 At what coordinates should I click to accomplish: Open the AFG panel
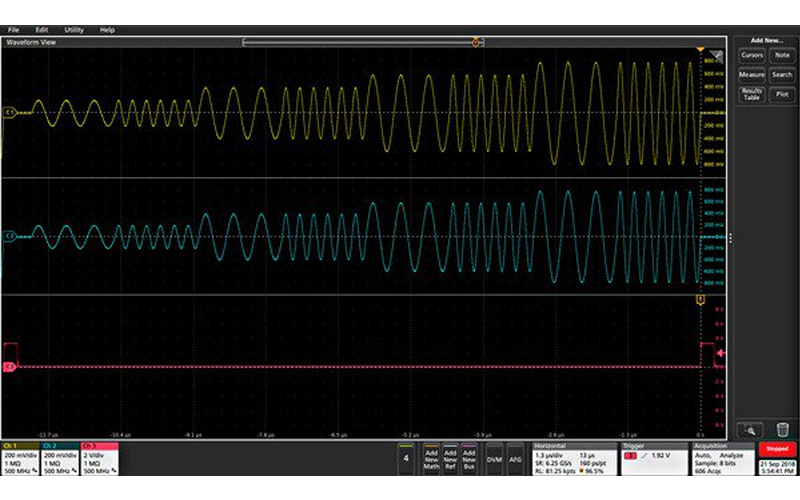click(x=515, y=459)
